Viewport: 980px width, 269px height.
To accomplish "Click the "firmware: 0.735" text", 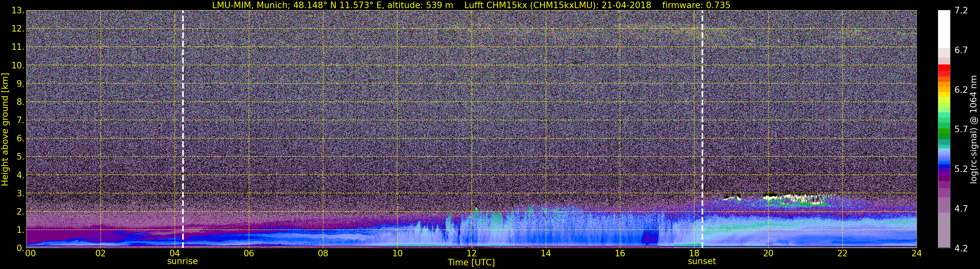I will tap(696, 5).
